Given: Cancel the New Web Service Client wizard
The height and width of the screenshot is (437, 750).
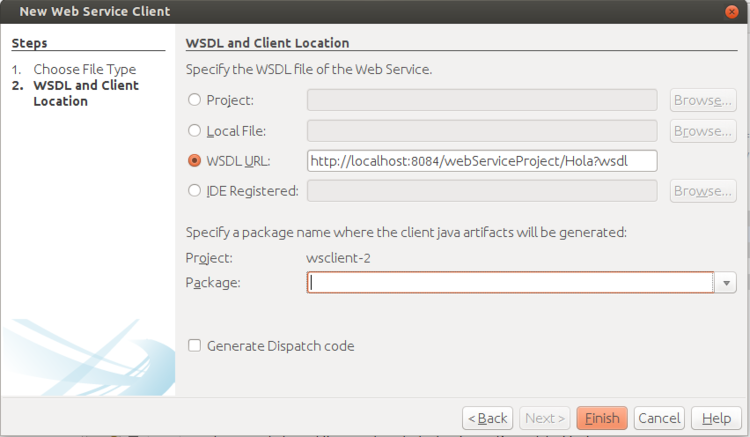Looking at the screenshot, I should [x=659, y=418].
